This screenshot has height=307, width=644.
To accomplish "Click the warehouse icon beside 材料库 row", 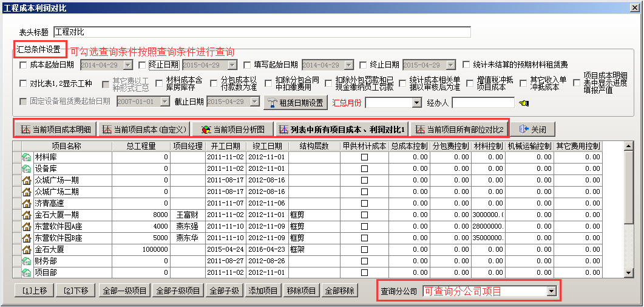I will pos(27,157).
